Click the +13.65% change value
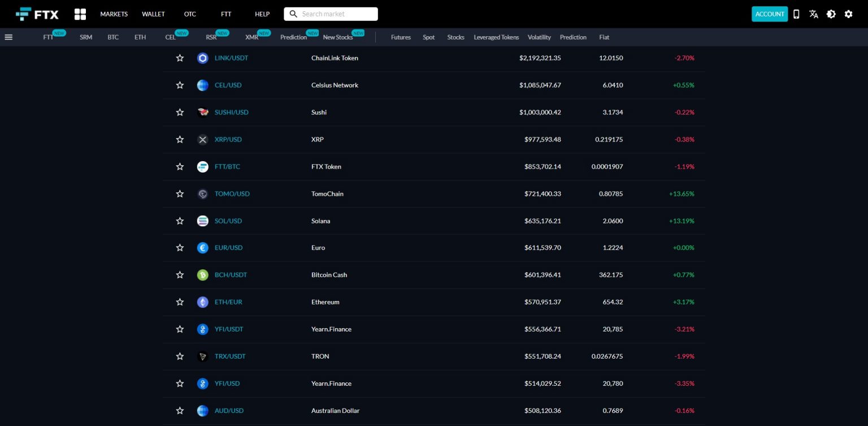Screen dimensions: 868x426 click(682, 194)
